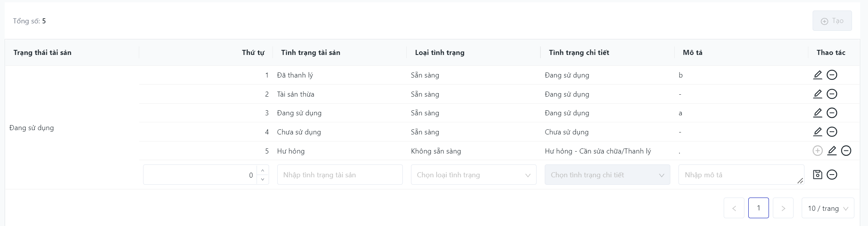Viewport: 868px width, 226px height.
Task: Go to the next page arrow
Action: pos(783,208)
